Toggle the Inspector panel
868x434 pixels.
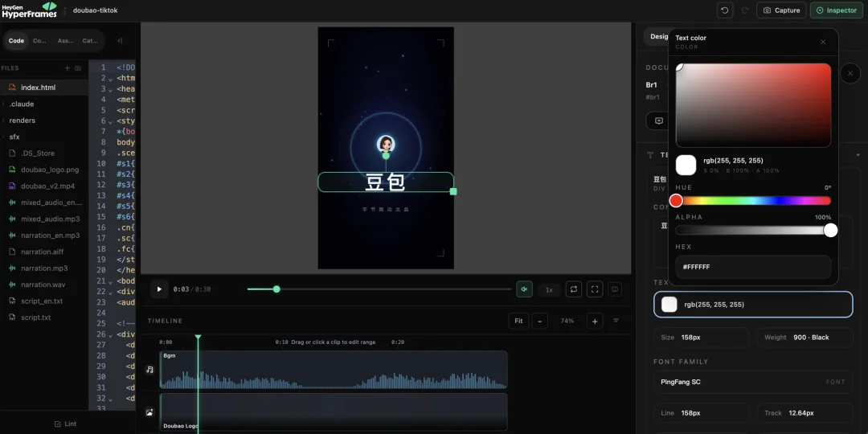837,10
